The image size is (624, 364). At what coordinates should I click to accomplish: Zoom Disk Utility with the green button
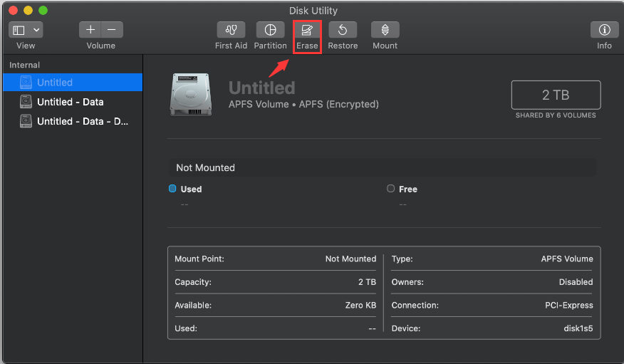pos(43,11)
